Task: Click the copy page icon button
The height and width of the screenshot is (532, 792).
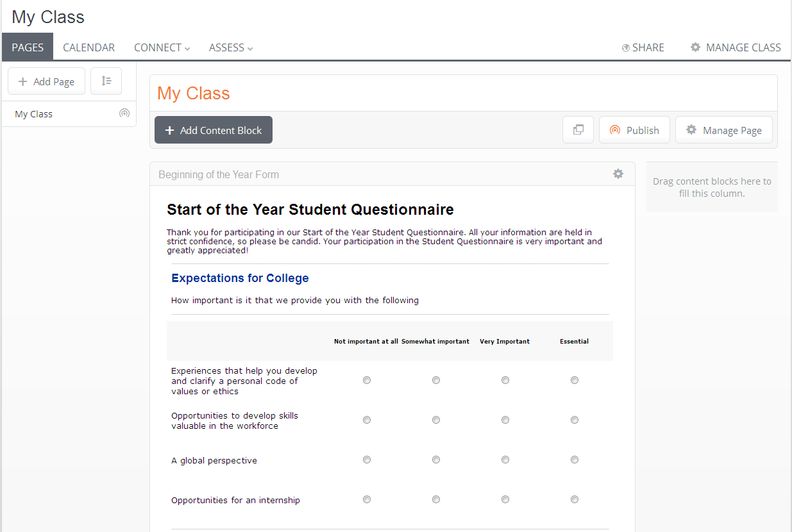Action: (578, 130)
